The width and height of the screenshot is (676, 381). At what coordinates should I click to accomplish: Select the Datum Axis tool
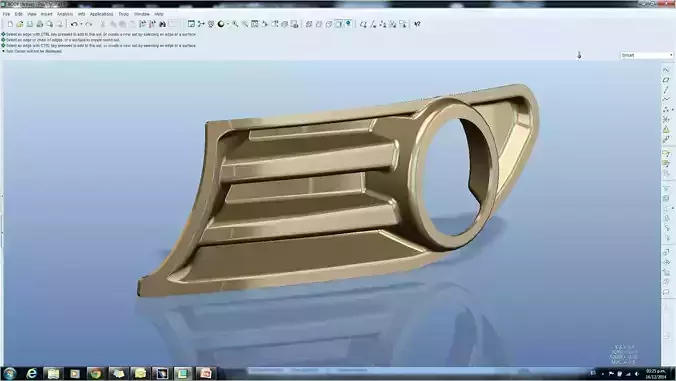click(x=666, y=89)
